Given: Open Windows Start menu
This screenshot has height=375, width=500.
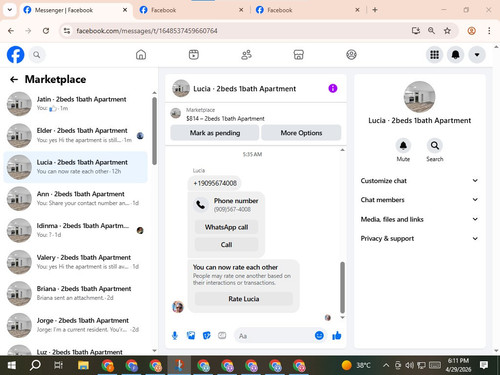Looking at the screenshot, I should (12, 365).
